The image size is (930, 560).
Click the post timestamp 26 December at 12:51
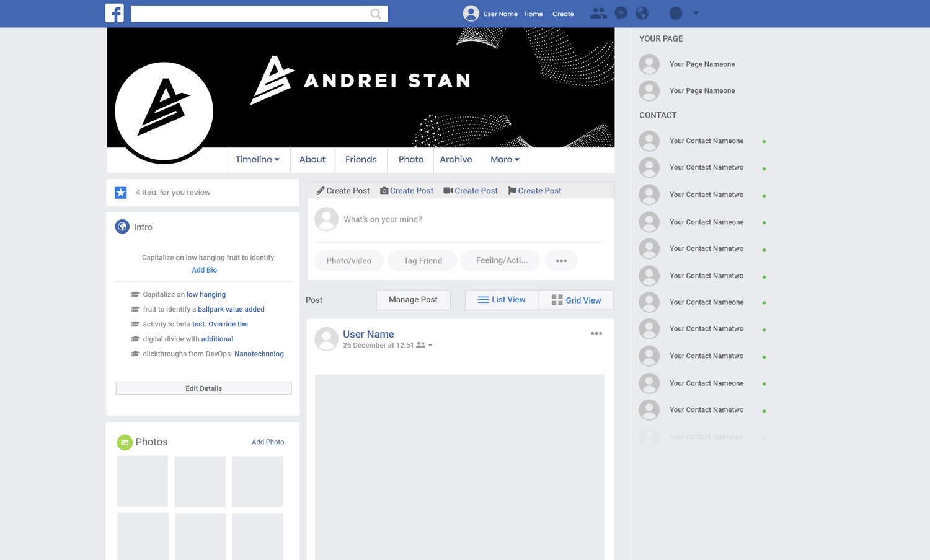(378, 346)
